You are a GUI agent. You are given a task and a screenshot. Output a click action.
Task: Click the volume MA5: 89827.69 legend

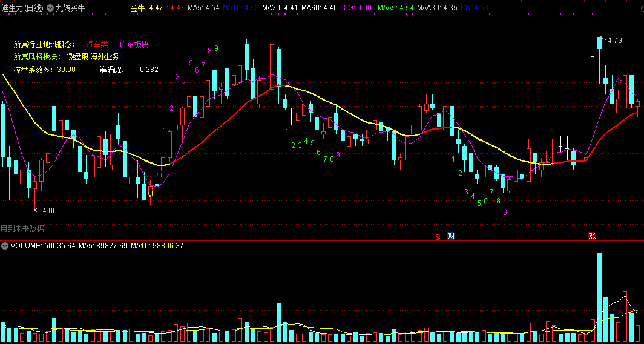coord(103,246)
